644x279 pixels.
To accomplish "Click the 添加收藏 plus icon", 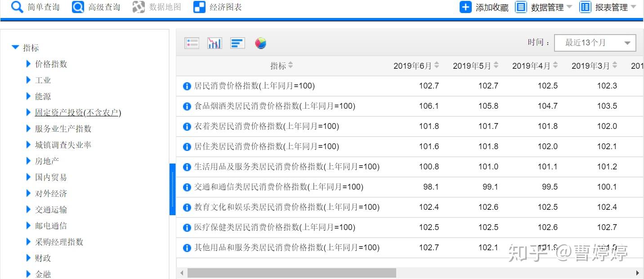I will (x=465, y=7).
